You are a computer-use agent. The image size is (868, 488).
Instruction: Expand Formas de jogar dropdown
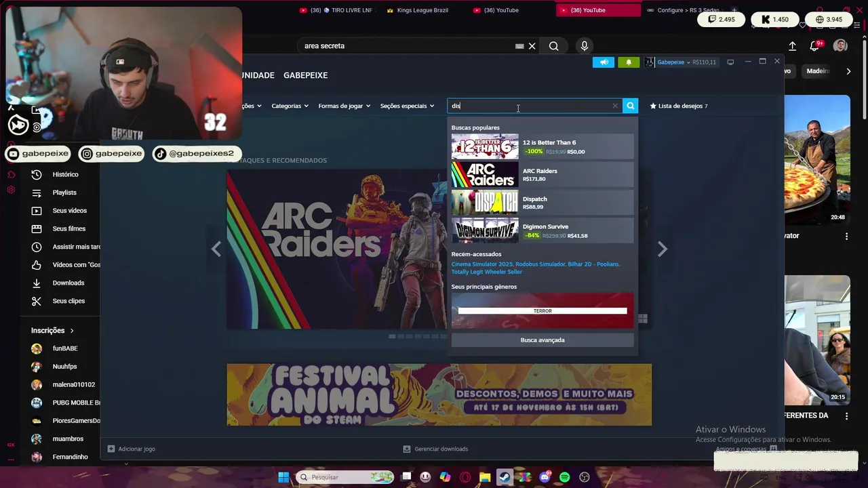(x=344, y=106)
